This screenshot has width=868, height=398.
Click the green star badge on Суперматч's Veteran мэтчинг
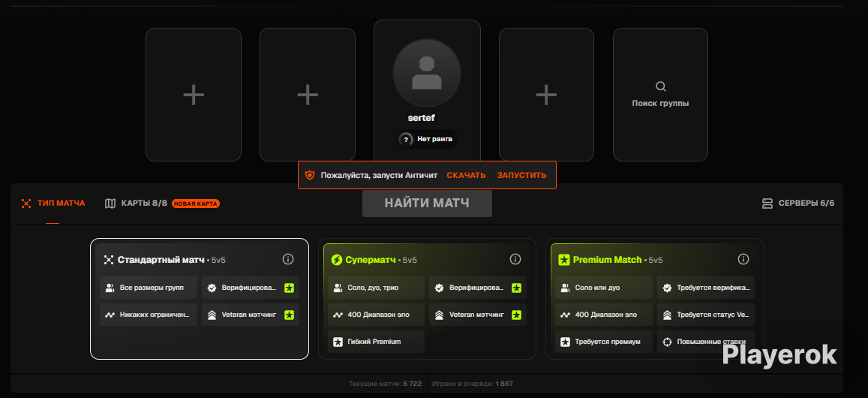[516, 315]
